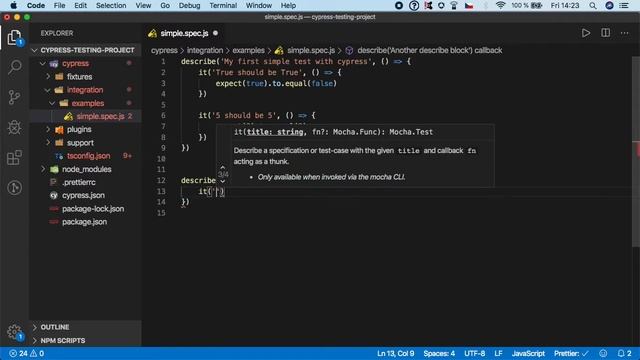This screenshot has width=640, height=360.
Task: Collapse the cypress folder
Action: click(x=42, y=64)
